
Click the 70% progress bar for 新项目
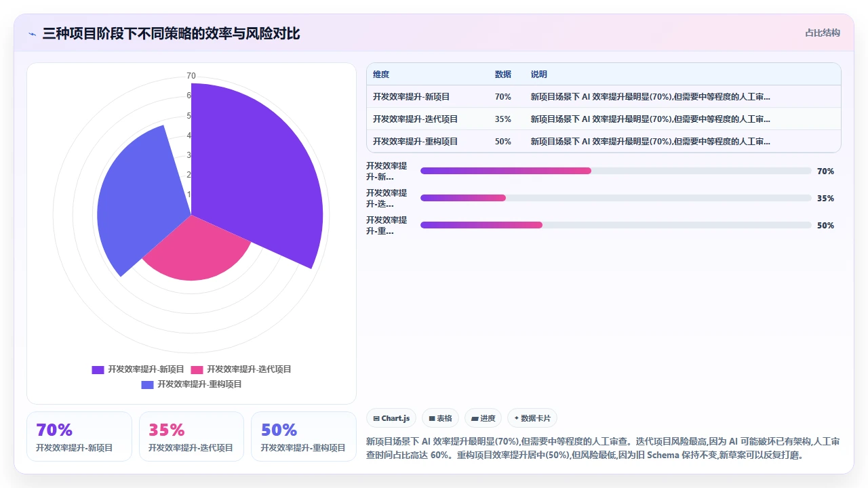click(x=616, y=171)
